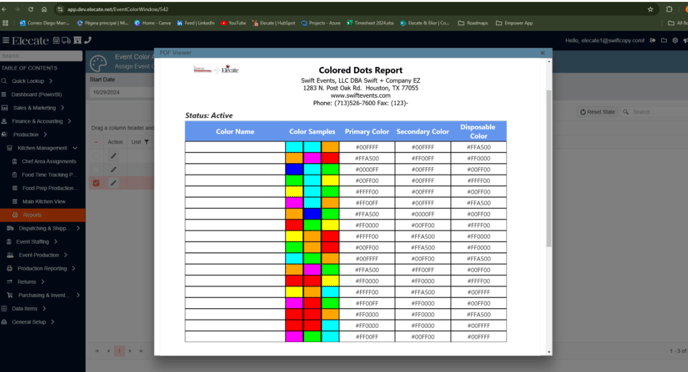Click the sidebar Search field
The width and height of the screenshot is (688, 372).
click(x=41, y=56)
